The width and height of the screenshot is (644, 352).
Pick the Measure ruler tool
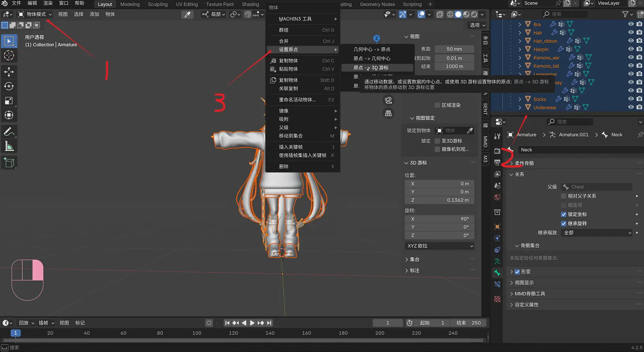pyautogui.click(x=9, y=146)
